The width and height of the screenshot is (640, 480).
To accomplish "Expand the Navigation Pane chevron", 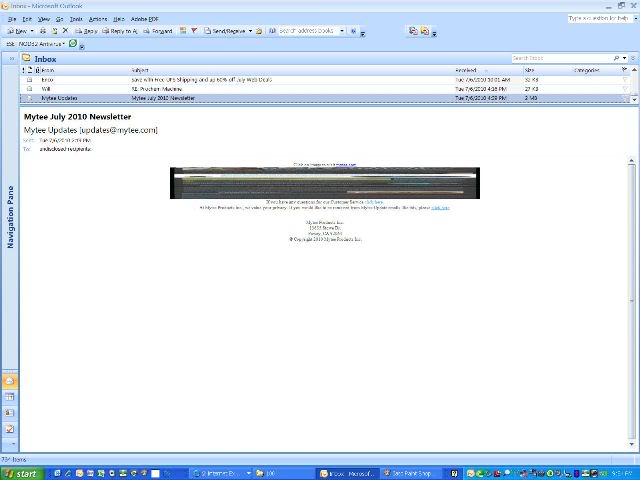I will coord(11,59).
